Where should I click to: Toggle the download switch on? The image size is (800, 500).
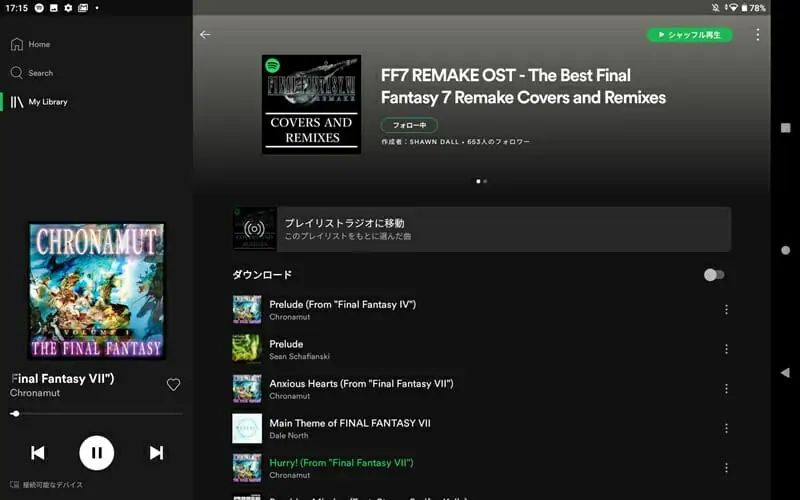(x=714, y=275)
